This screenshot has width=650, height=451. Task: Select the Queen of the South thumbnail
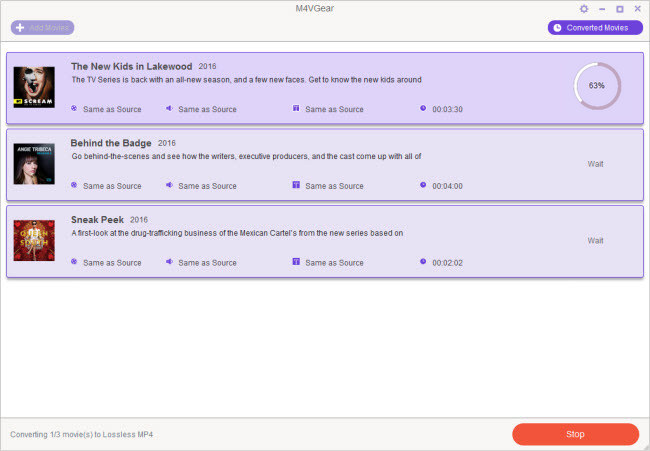click(x=34, y=240)
